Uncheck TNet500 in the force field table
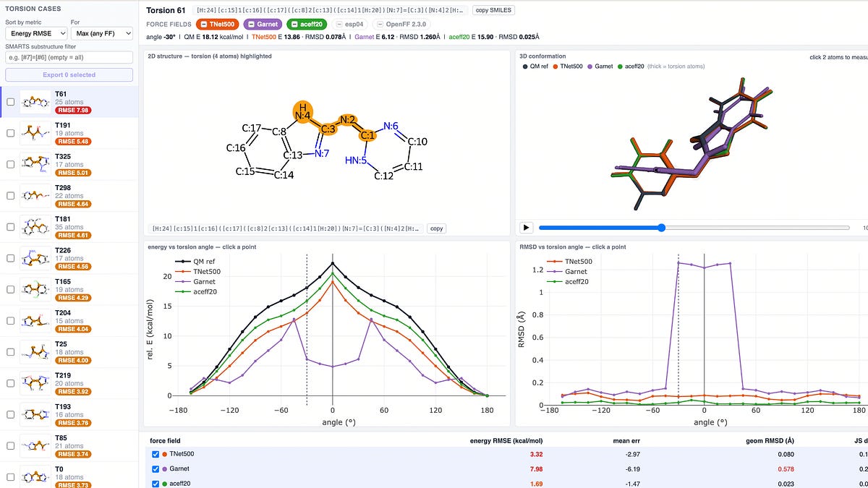 point(156,454)
